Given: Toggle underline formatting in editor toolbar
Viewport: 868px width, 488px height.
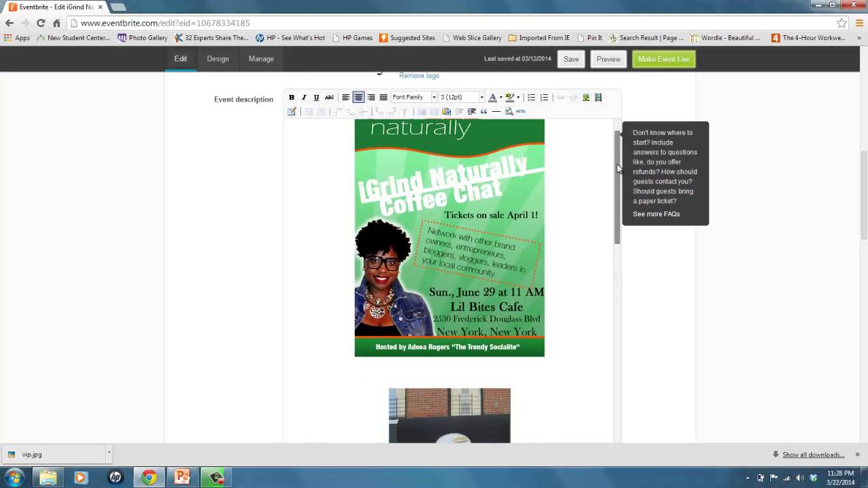Looking at the screenshot, I should point(316,98).
